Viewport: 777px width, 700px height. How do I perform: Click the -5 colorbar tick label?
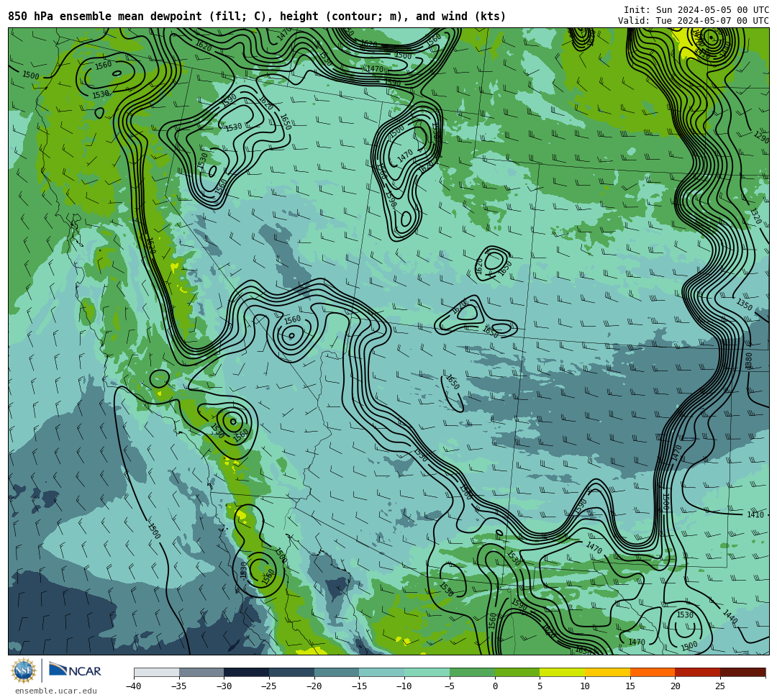pos(449,686)
